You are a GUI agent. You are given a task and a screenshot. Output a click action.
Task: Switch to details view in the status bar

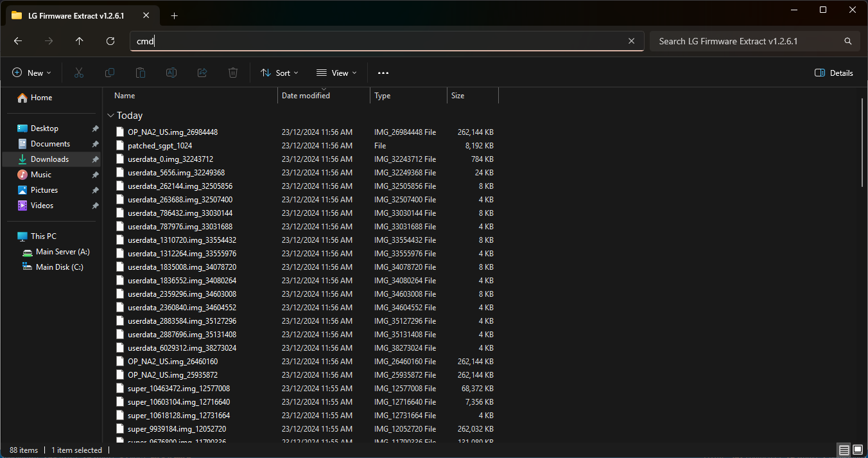844,450
